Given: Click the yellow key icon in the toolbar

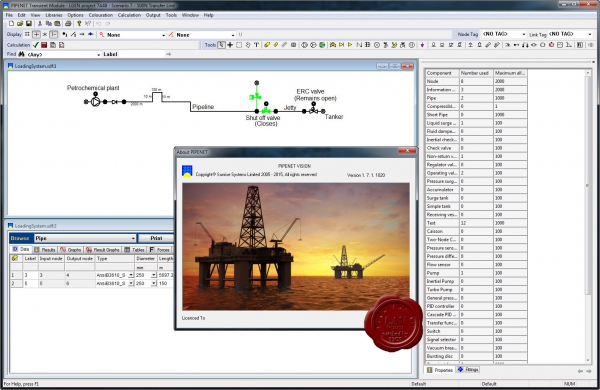Looking at the screenshot, I should (79, 24).
